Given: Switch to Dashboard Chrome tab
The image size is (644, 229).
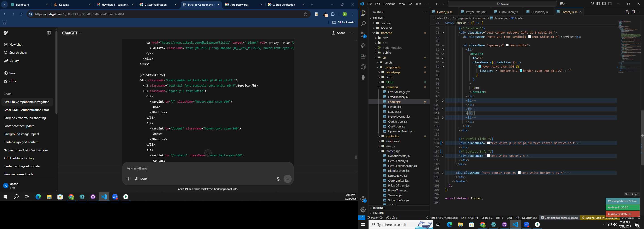Looking at the screenshot, I should tap(30, 4).
